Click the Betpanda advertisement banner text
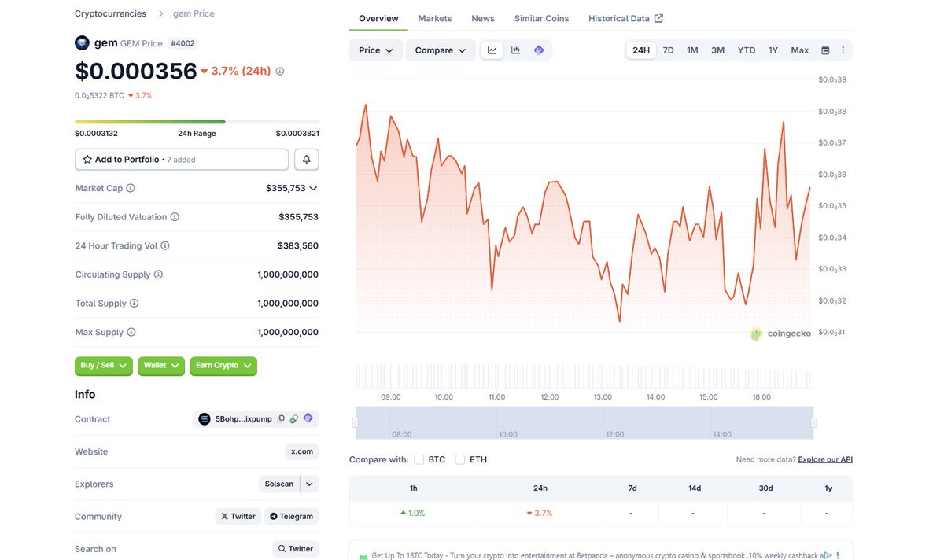This screenshot has width=944, height=560. [x=598, y=555]
